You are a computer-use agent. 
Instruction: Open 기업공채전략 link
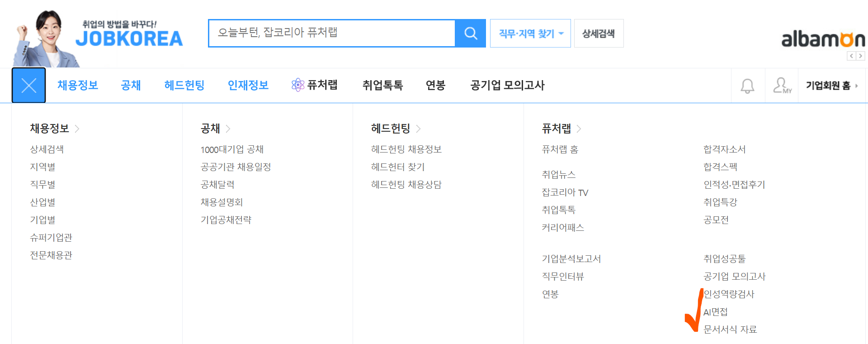pyautogui.click(x=226, y=220)
